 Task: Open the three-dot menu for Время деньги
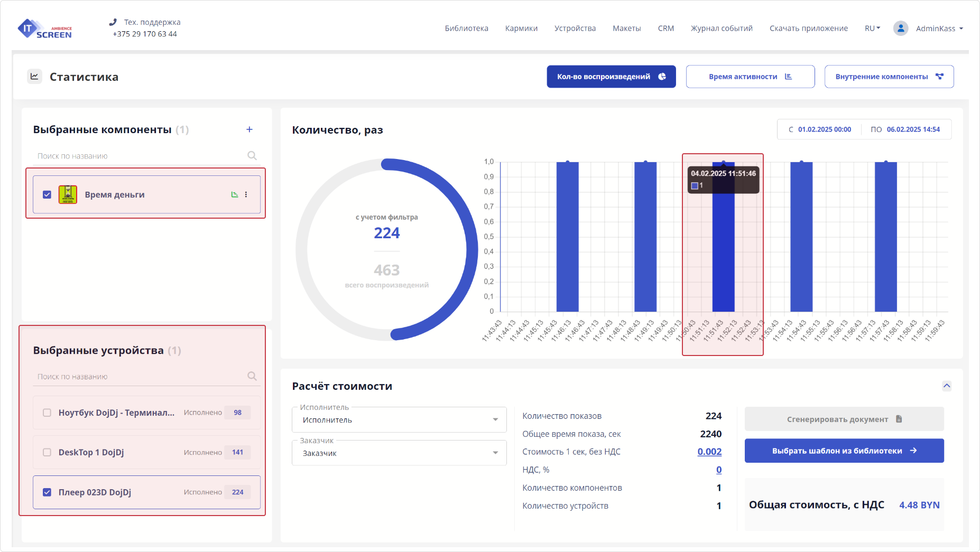246,194
